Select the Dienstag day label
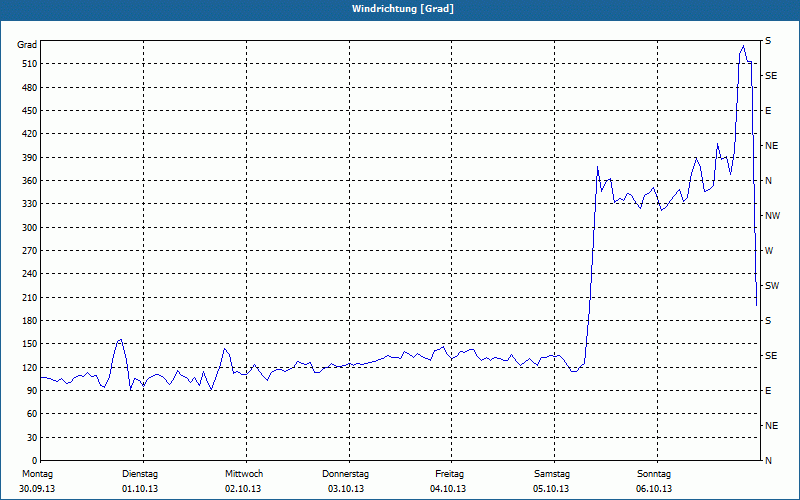 [x=140, y=474]
